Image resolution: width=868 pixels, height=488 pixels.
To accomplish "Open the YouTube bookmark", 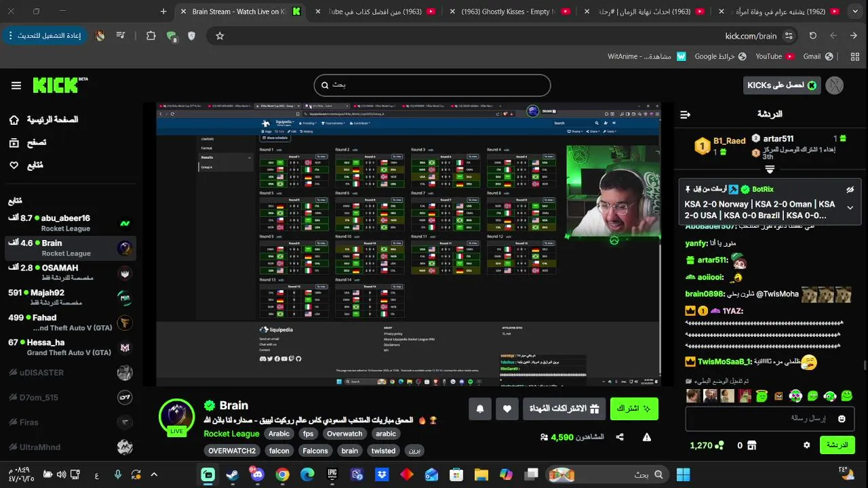I will coord(774,56).
